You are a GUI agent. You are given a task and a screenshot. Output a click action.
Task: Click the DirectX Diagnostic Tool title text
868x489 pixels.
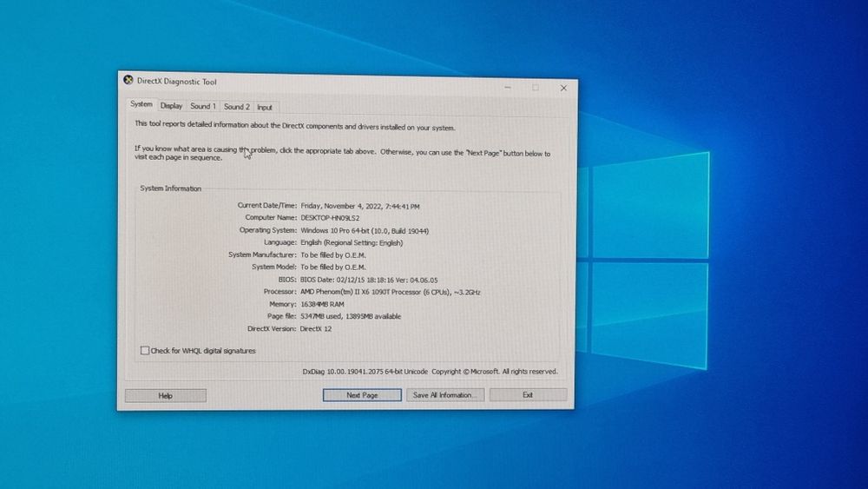(x=176, y=82)
